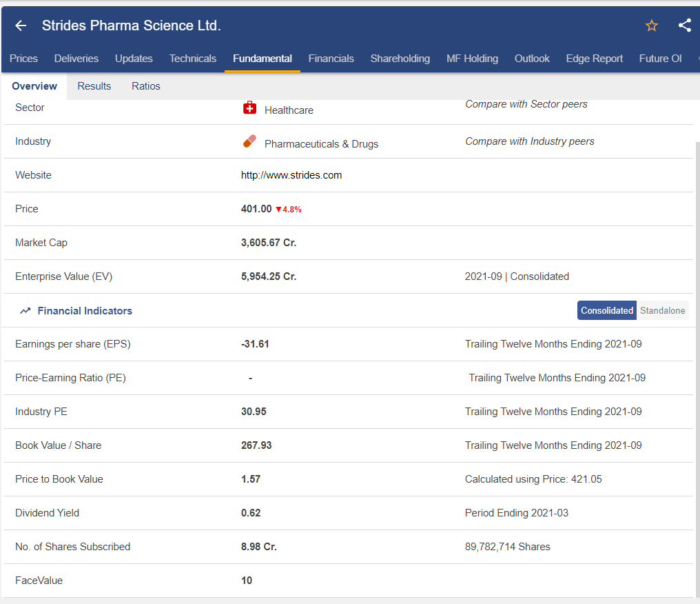Screen dimensions: 700x604
Task: Click the EPS value -31.61
Action: (255, 344)
